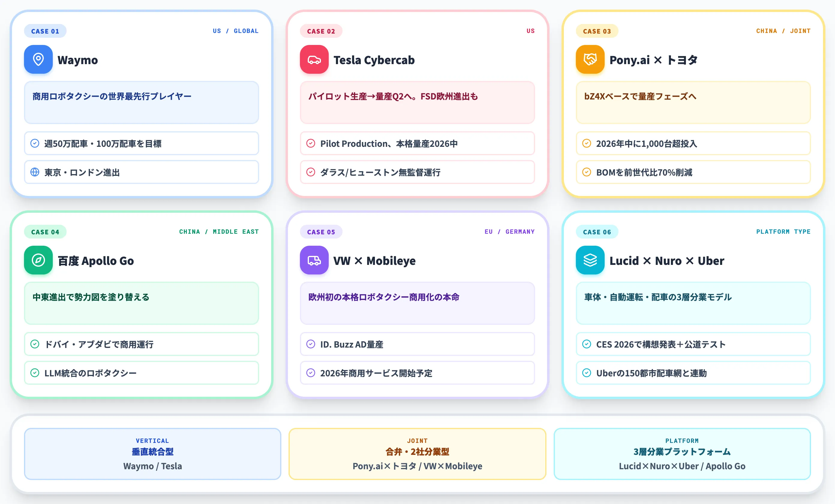
Task: Select the CASE 01 badge
Action: coord(45,31)
